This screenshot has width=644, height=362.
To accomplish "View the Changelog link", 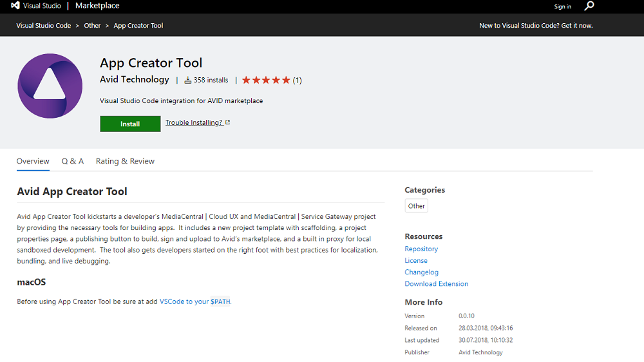I will click(x=421, y=272).
